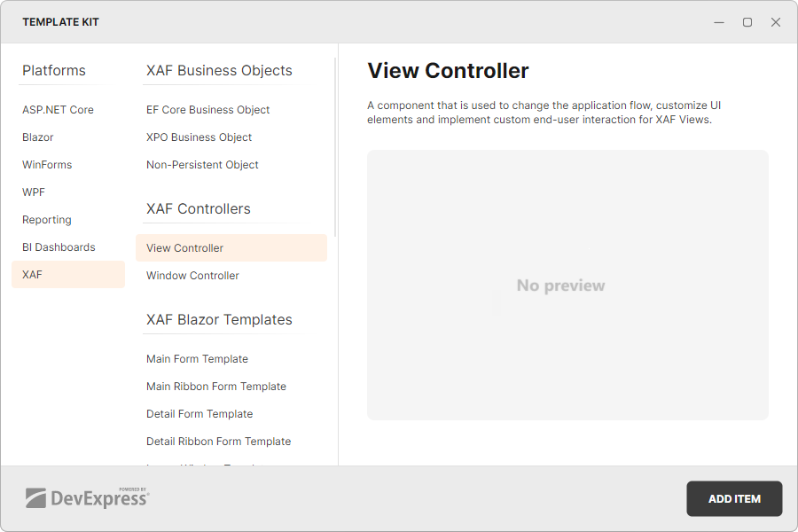The image size is (798, 532).
Task: Pick the Detail Ribbon Form Template
Action: [x=218, y=441]
